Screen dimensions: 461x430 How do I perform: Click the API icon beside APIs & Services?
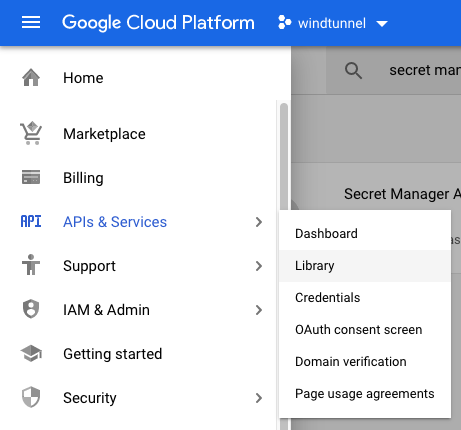pyautogui.click(x=31, y=221)
